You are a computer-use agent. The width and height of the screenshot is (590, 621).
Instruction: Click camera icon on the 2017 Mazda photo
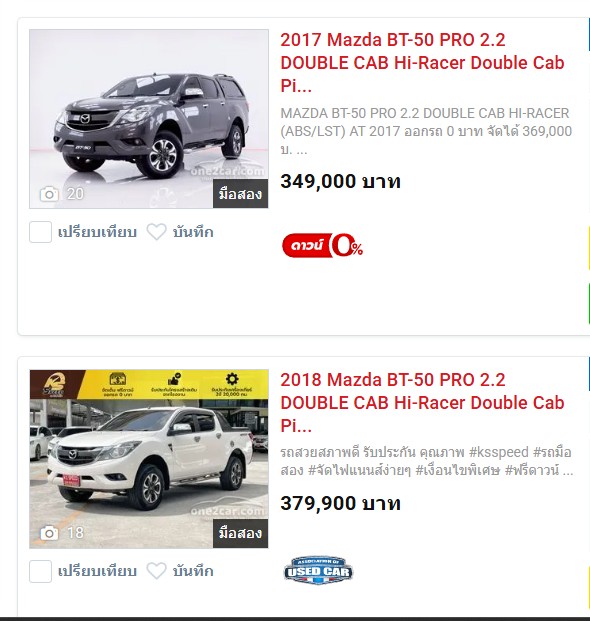(x=49, y=194)
